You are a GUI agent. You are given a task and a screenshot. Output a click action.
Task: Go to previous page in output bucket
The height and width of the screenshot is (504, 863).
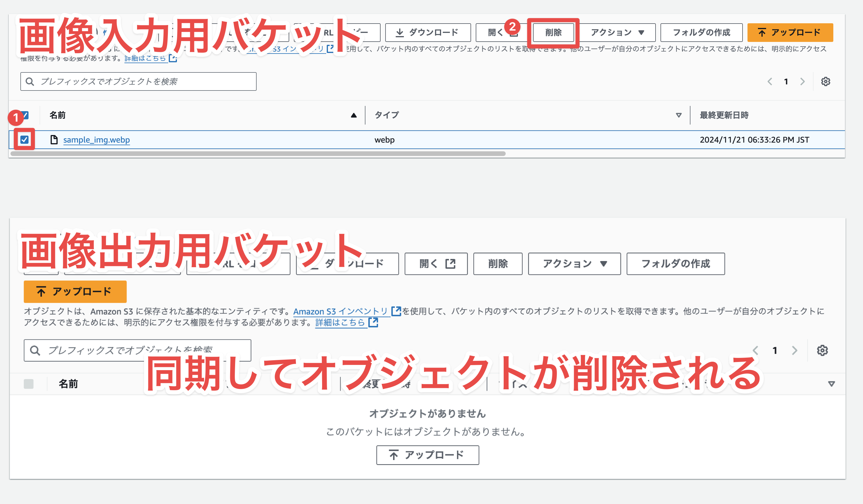click(755, 350)
